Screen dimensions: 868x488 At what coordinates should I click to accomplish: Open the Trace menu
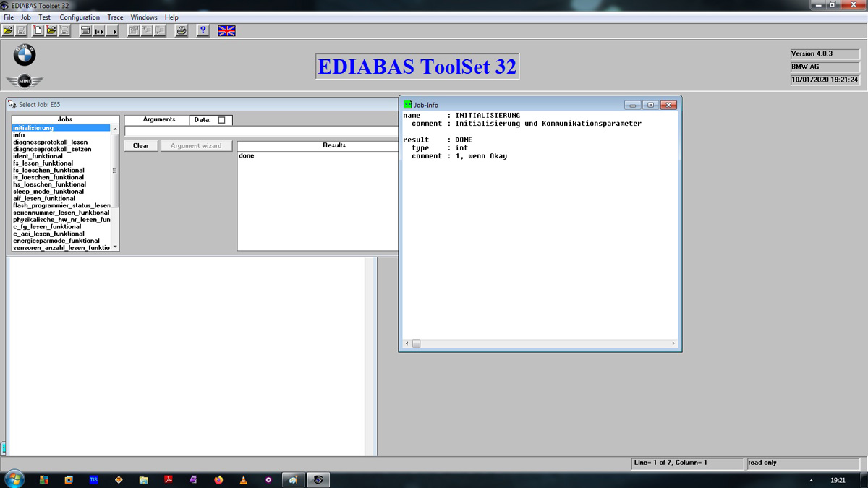pyautogui.click(x=115, y=17)
